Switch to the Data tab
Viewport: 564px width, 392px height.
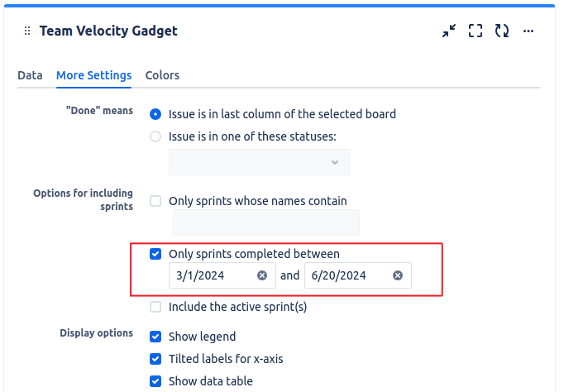coord(30,75)
